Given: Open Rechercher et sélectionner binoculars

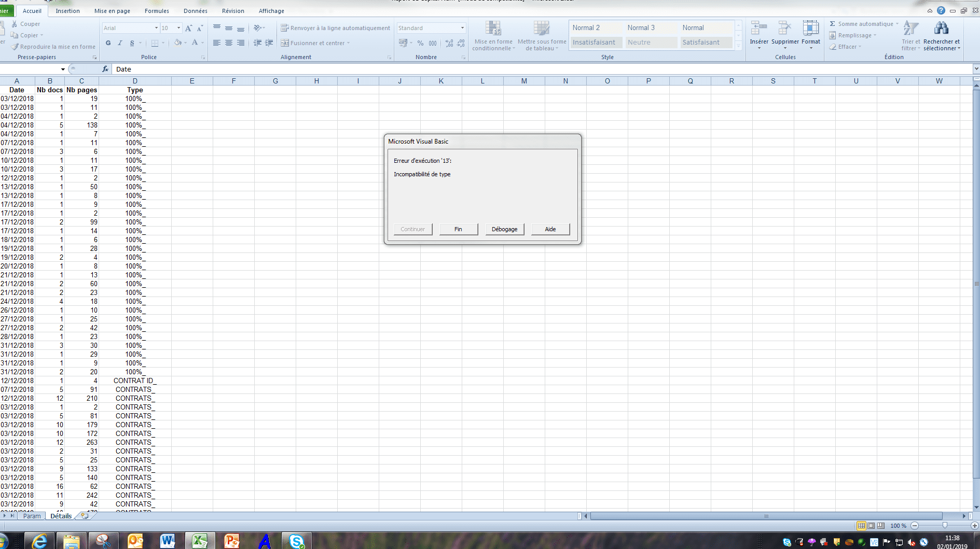Looking at the screenshot, I should (x=941, y=29).
